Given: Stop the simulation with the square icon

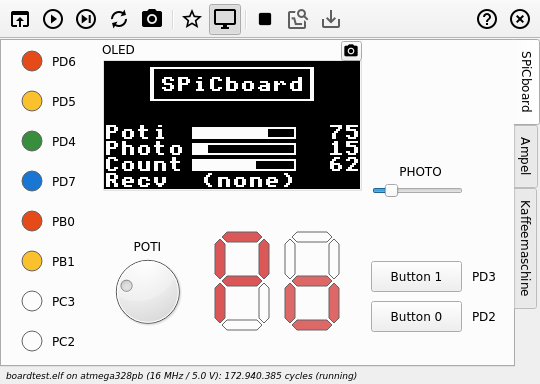Looking at the screenshot, I should (x=264, y=19).
